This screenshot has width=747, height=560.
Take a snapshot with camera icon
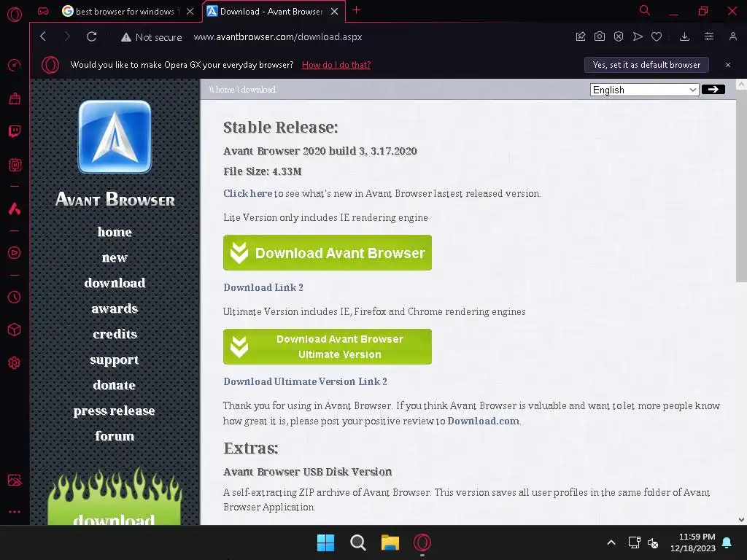click(x=600, y=36)
